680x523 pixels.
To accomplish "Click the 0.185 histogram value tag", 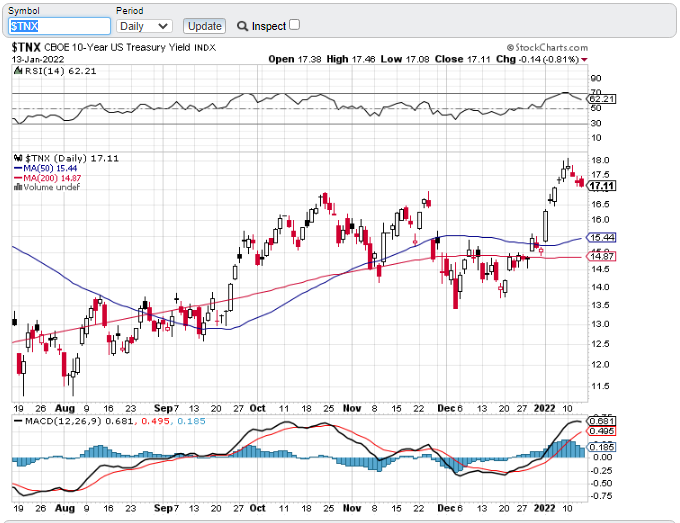I will [601, 447].
